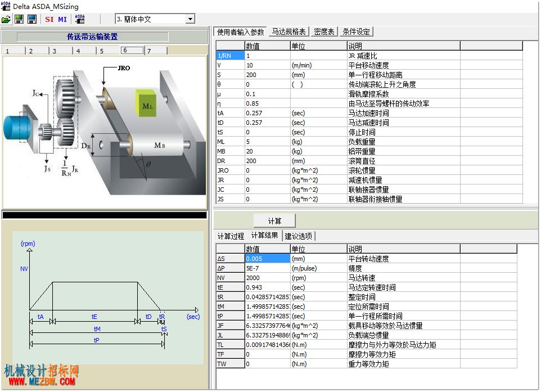
Task: Switch to the 密度表 tab
Action: point(324,31)
